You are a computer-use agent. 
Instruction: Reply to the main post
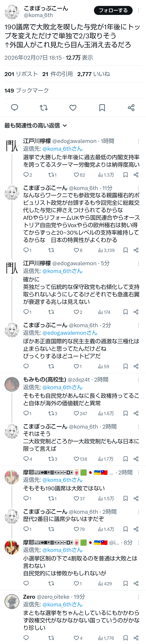pos(14,108)
